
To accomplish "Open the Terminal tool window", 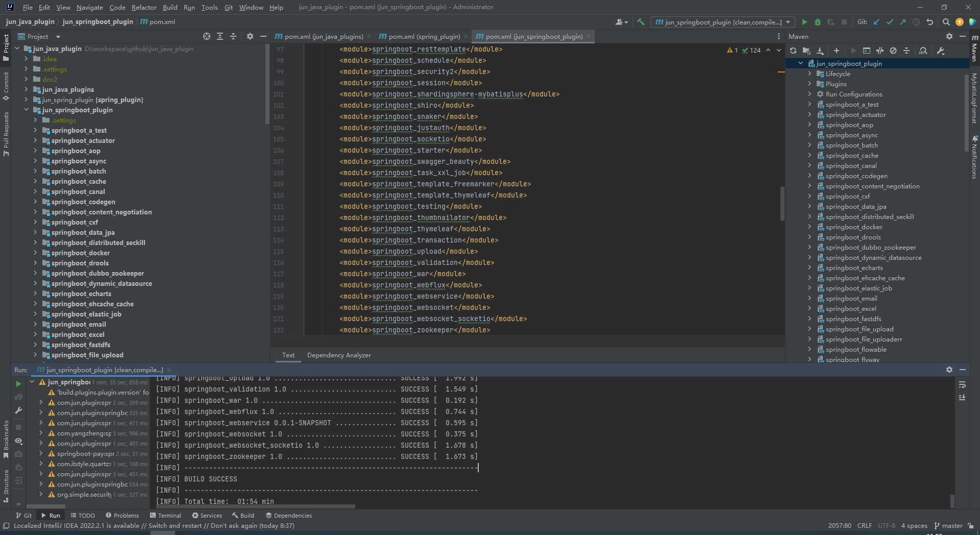I will pos(166,516).
